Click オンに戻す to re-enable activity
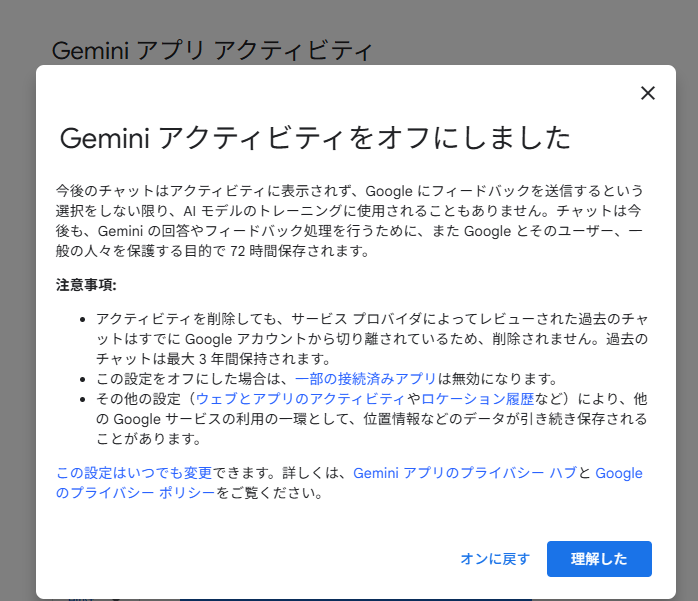The image size is (698, 601). [495, 559]
